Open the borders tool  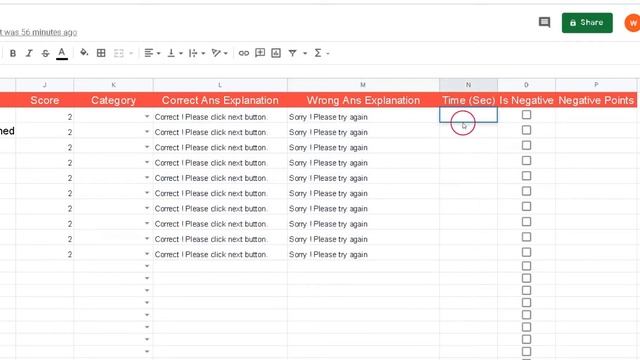tap(101, 53)
